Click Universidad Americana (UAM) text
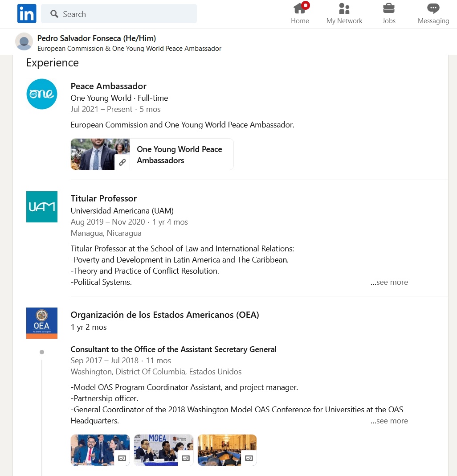Screen dimensions: 457x476 tap(122, 211)
